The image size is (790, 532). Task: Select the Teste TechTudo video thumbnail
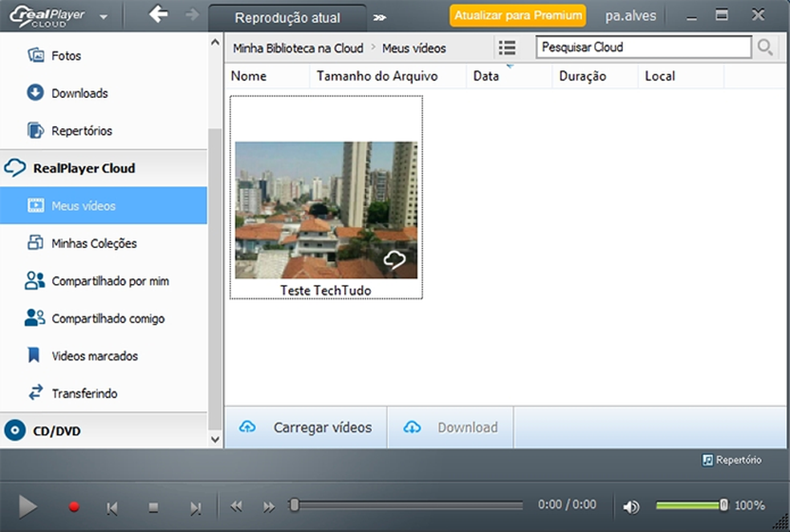(326, 209)
